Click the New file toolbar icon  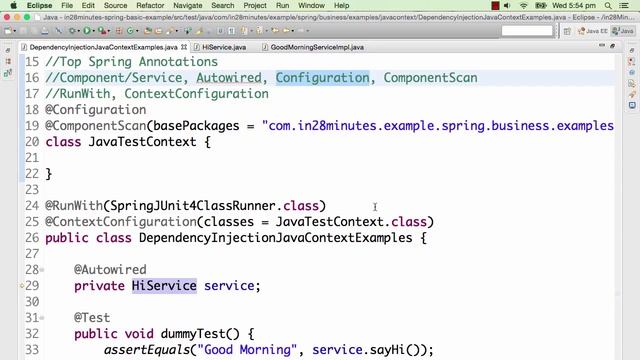point(8,31)
